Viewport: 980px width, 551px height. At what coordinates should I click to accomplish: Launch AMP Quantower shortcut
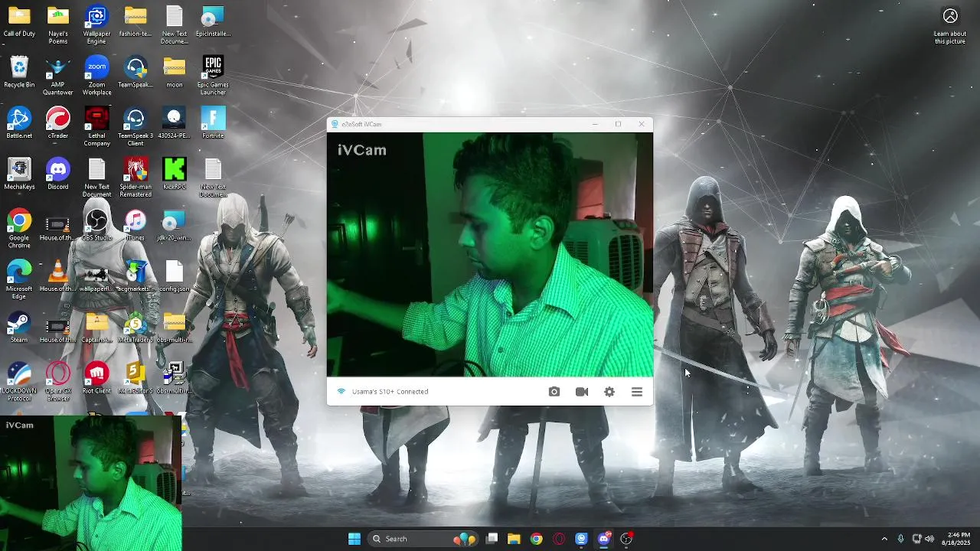pos(58,76)
